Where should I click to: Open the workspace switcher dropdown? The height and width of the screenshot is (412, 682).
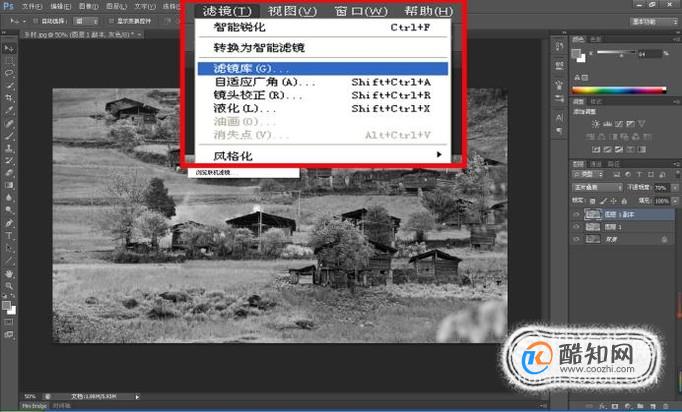(655, 21)
